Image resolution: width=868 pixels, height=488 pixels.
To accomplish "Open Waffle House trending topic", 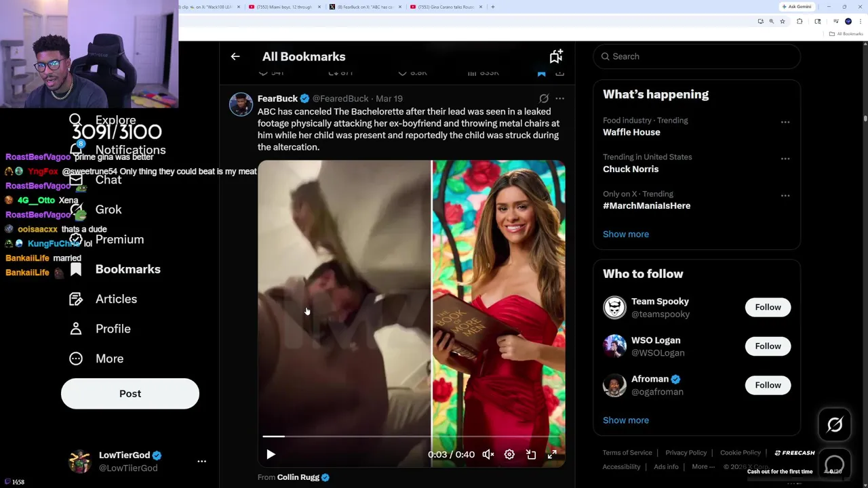I will [x=631, y=132].
